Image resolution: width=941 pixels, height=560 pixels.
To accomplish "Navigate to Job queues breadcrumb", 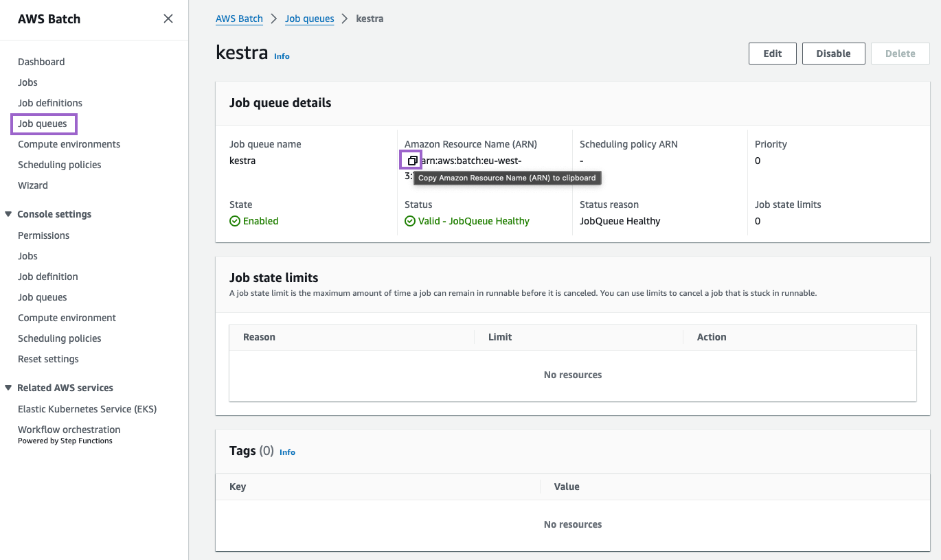I will tap(309, 19).
